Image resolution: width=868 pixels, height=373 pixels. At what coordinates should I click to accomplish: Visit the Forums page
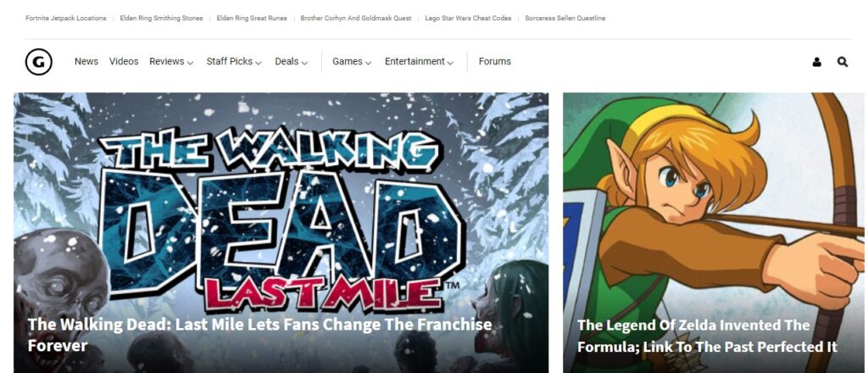495,61
